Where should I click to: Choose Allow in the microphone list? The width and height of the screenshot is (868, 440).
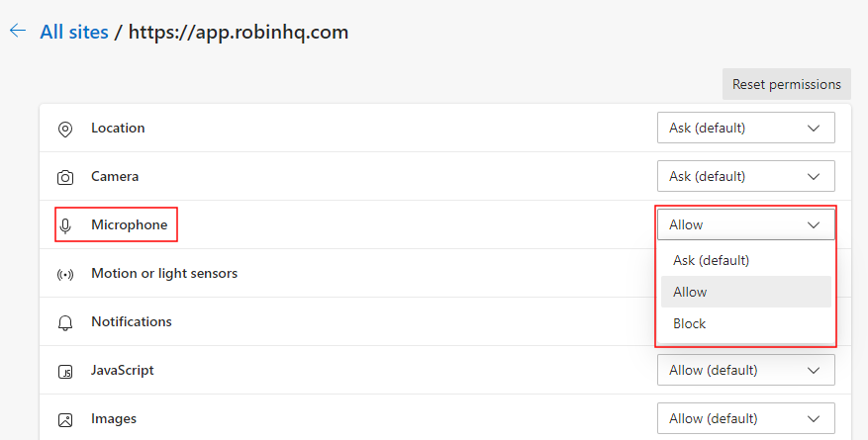[690, 292]
